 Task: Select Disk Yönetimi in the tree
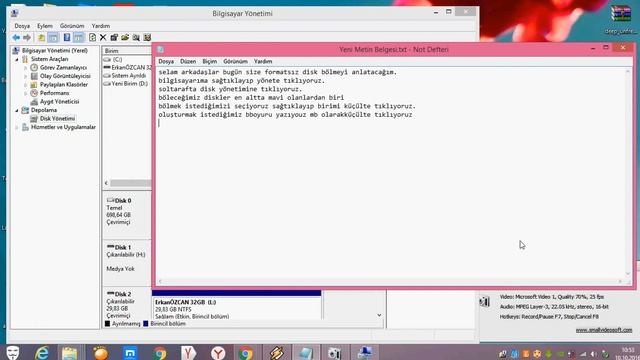click(58, 119)
